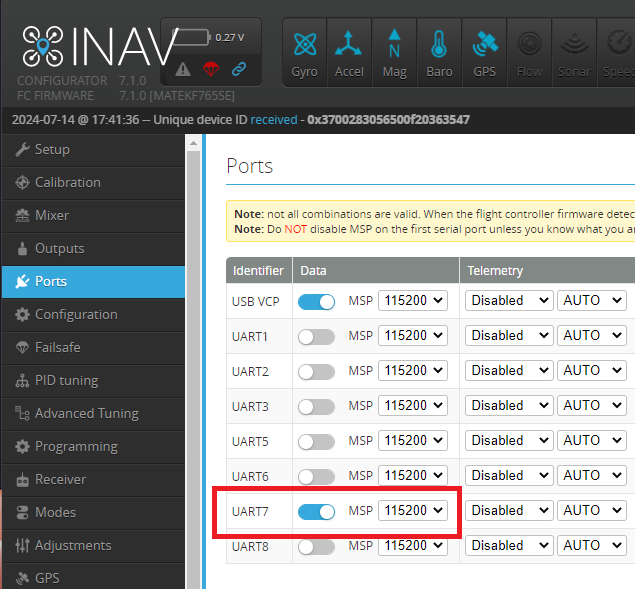
Task: Disable MSP switch on UART7
Action: pyautogui.click(x=316, y=512)
